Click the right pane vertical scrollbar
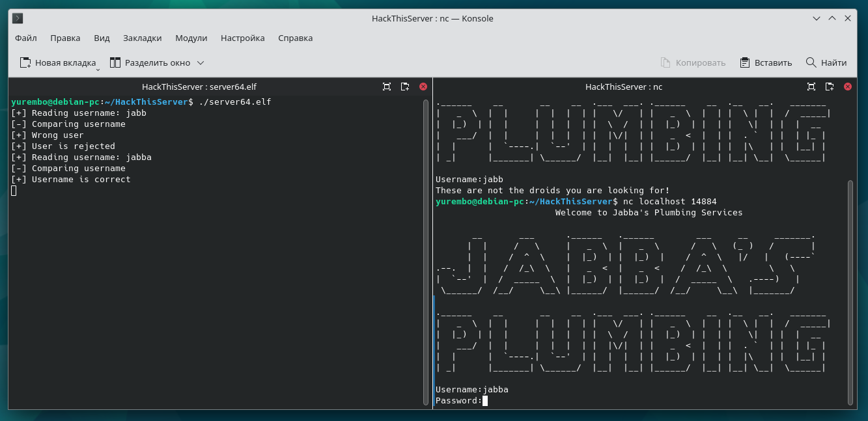Viewport: 868px width, 421px height. coord(850,292)
